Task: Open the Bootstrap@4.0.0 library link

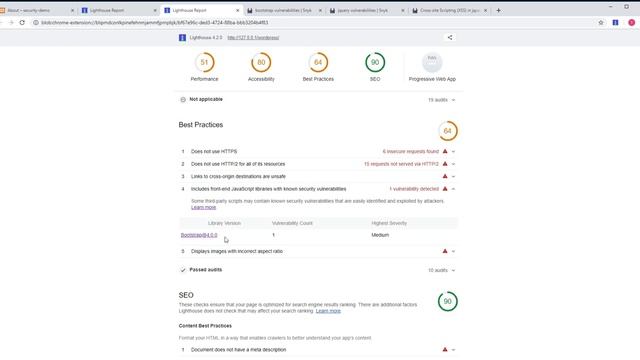Action: point(199,235)
